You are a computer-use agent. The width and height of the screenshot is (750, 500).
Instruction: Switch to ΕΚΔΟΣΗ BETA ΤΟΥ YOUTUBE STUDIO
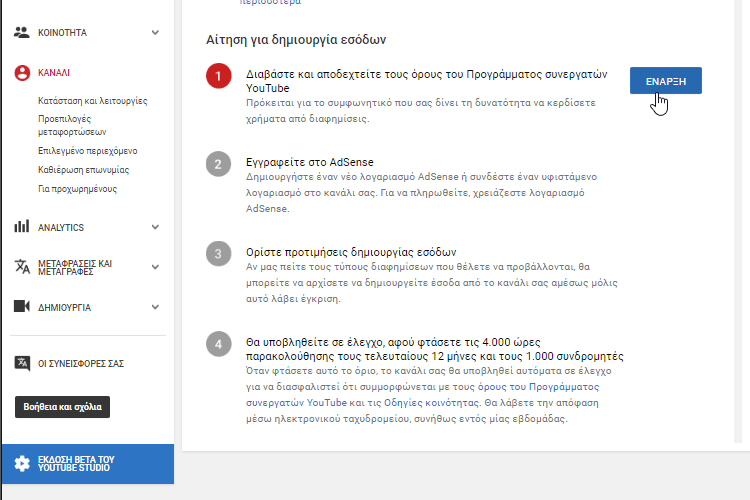(88, 464)
